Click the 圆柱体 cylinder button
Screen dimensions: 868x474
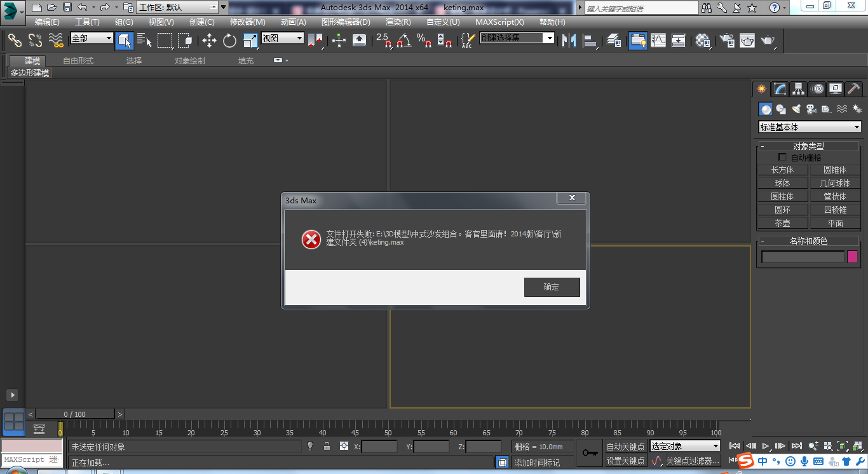coord(783,196)
